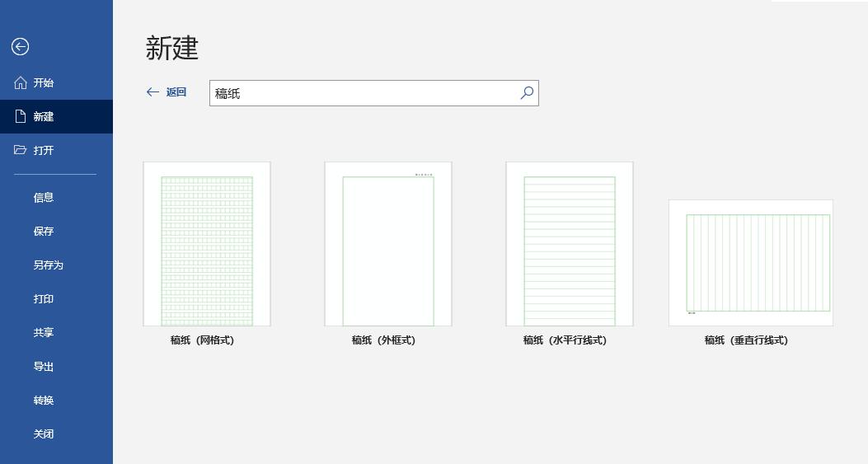Click the 稿纸 (垂直行线式) caption
The image size is (868, 464).
(746, 340)
